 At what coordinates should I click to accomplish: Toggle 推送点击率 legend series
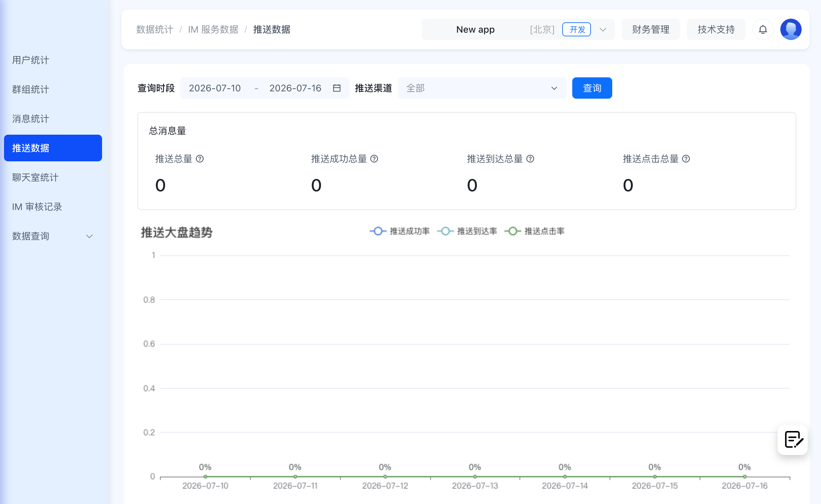pos(534,231)
